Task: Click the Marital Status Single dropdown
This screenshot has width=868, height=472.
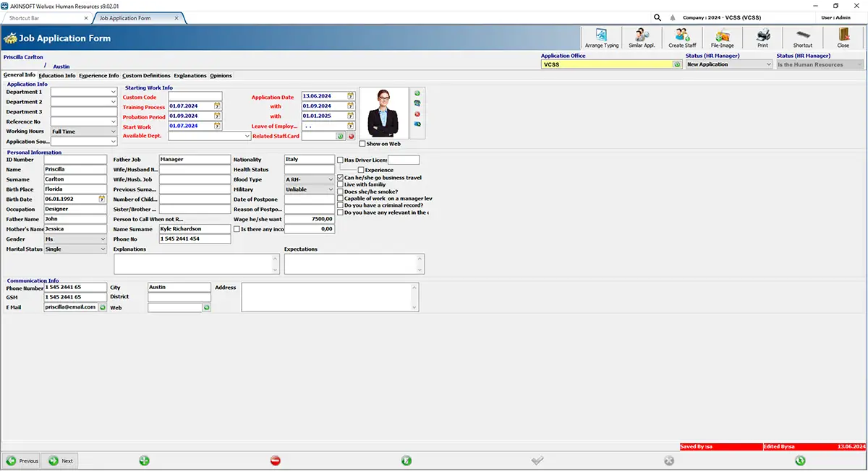Action: [x=75, y=249]
